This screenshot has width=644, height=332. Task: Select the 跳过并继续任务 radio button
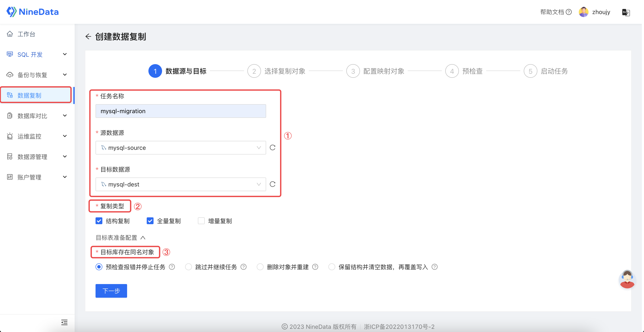click(189, 267)
